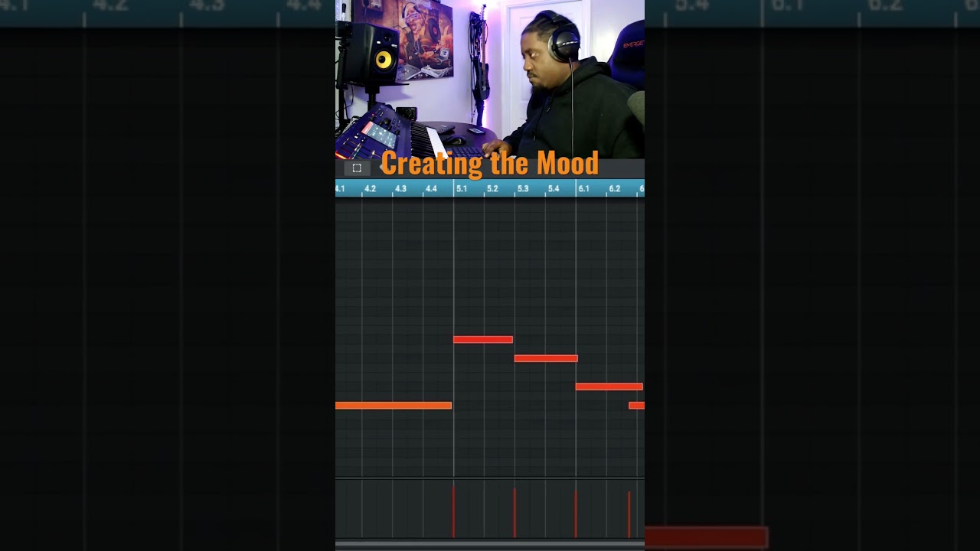Viewport: 980px width, 551px height.
Task: Select the red note starting at 5.3
Action: coord(546,358)
